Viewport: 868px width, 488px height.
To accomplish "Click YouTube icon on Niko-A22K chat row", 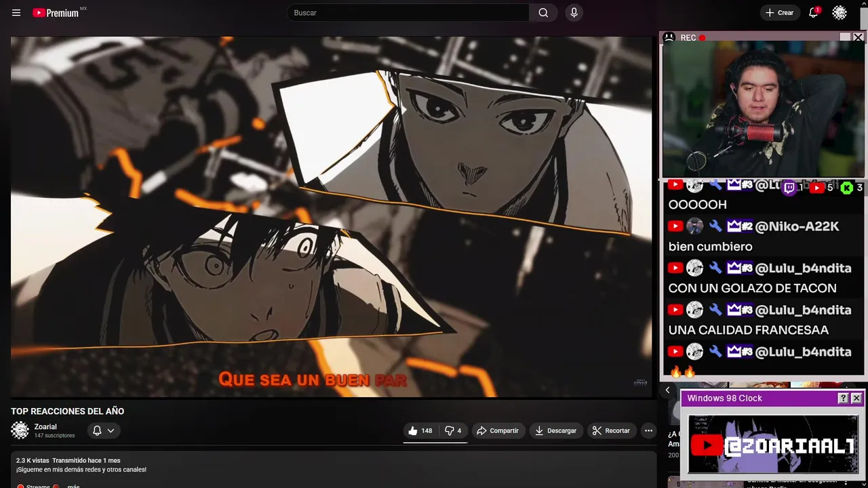I will (x=675, y=226).
